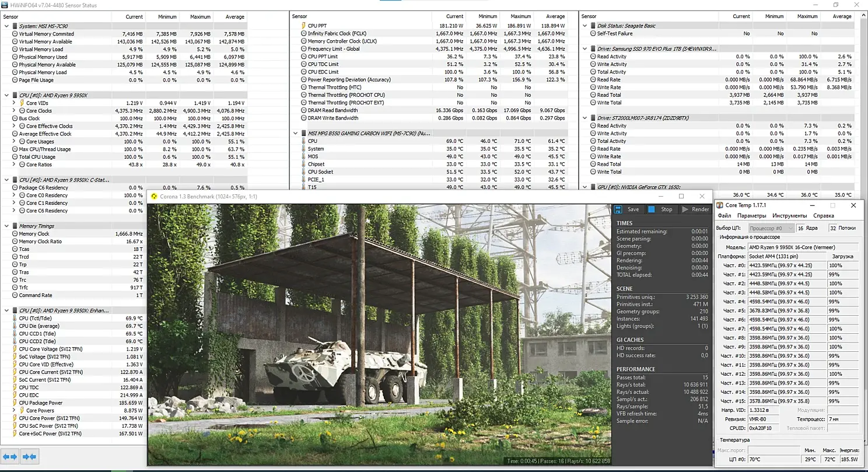
Task: Click the Corona Benchmark radiation title icon
Action: tap(154, 197)
